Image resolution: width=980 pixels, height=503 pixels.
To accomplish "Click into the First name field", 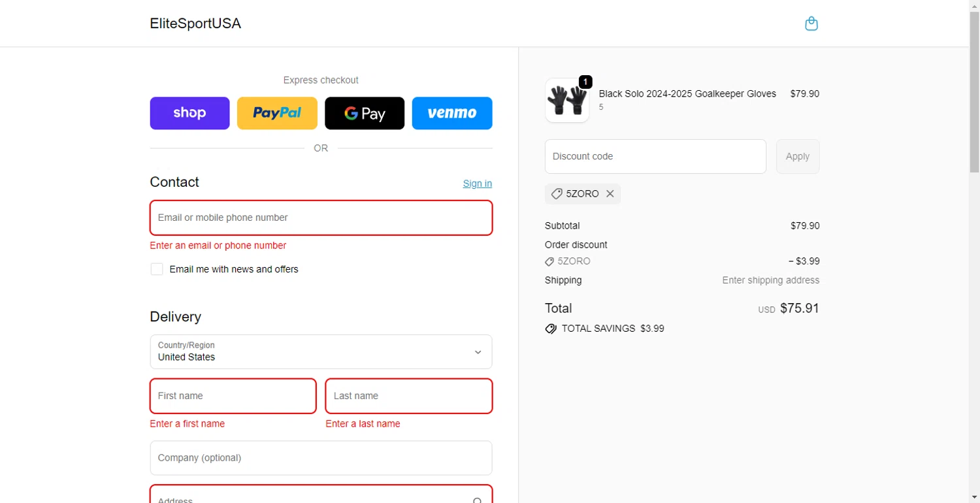I will (x=233, y=396).
